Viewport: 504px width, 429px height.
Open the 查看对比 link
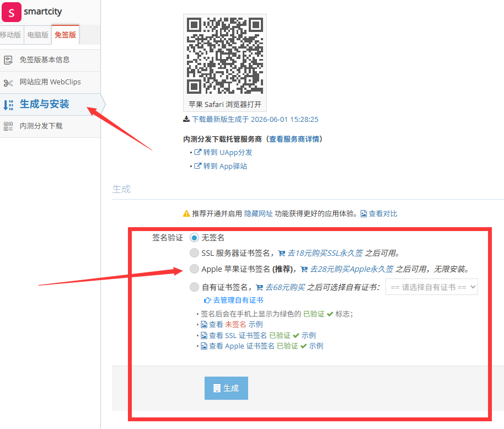(x=383, y=214)
